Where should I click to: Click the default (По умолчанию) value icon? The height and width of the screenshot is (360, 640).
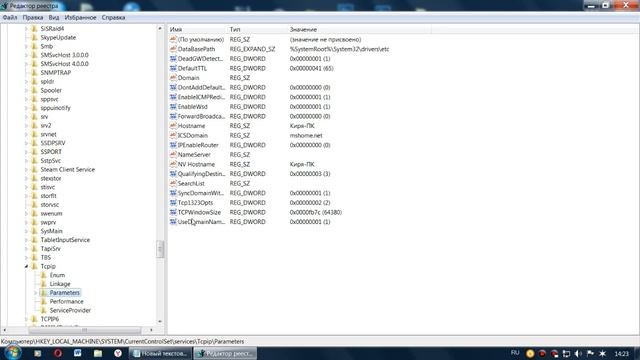pyautogui.click(x=173, y=39)
